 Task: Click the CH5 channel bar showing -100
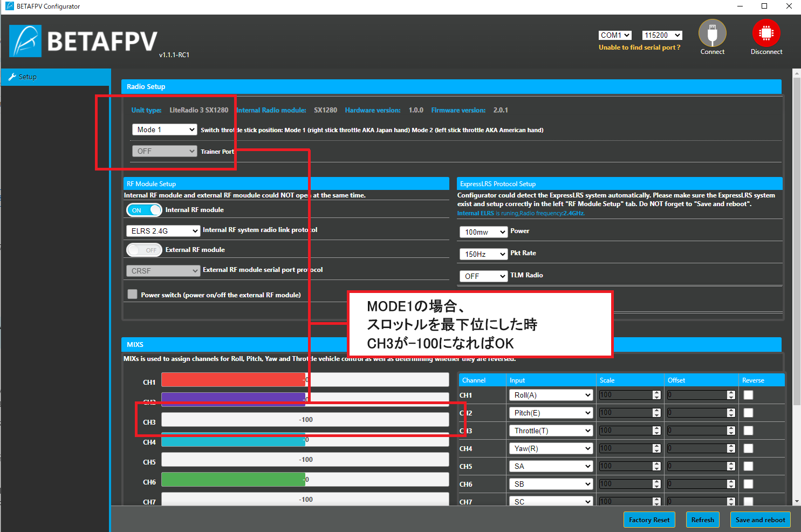click(305, 460)
